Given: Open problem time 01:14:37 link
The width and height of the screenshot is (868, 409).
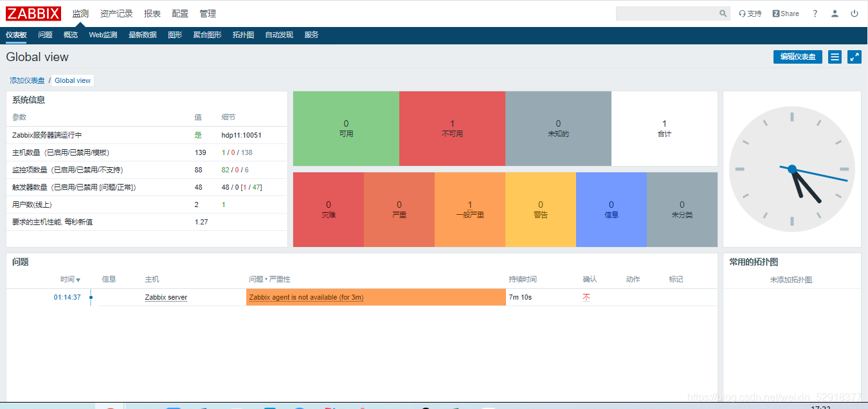Looking at the screenshot, I should point(68,297).
